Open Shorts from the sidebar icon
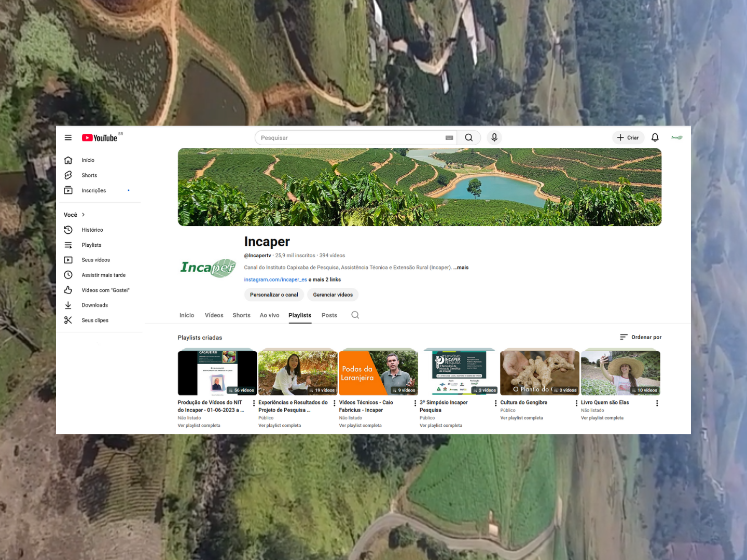The width and height of the screenshot is (747, 560). 68,175
